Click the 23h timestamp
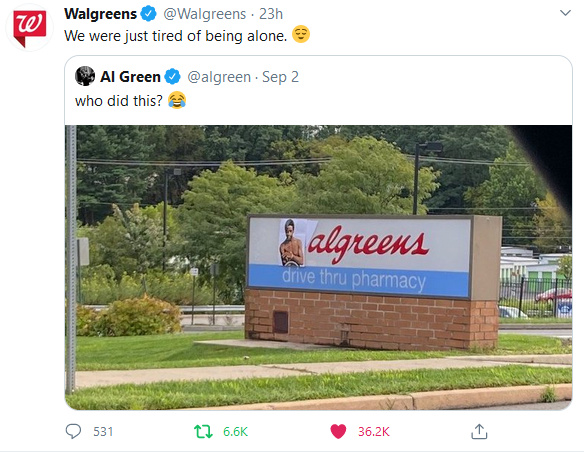The image size is (584, 452). [271, 14]
